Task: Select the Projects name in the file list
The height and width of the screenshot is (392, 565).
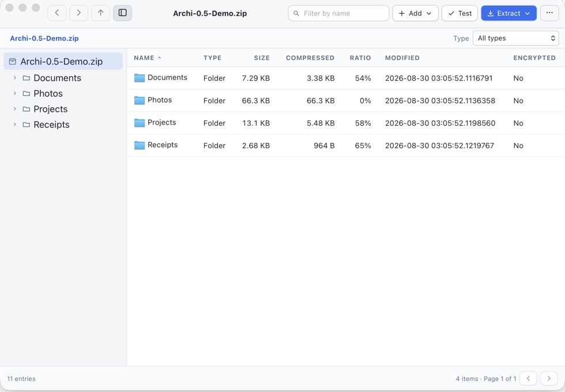Action: click(x=162, y=122)
